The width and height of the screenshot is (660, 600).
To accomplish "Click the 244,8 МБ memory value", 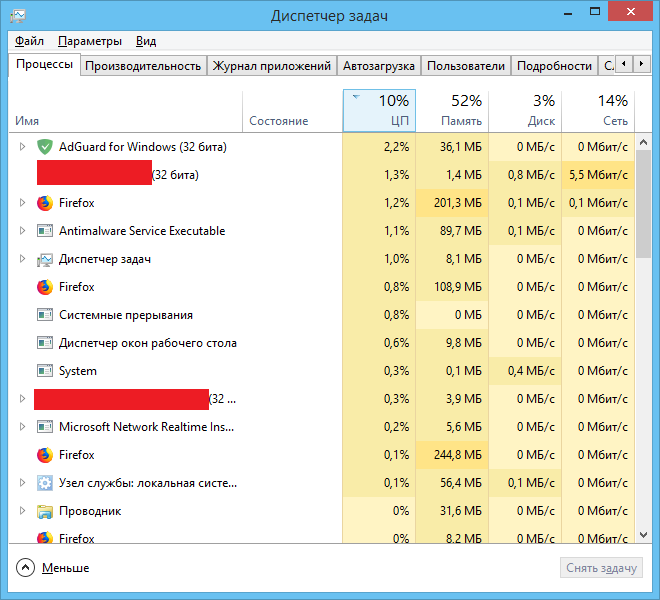I will (x=458, y=455).
